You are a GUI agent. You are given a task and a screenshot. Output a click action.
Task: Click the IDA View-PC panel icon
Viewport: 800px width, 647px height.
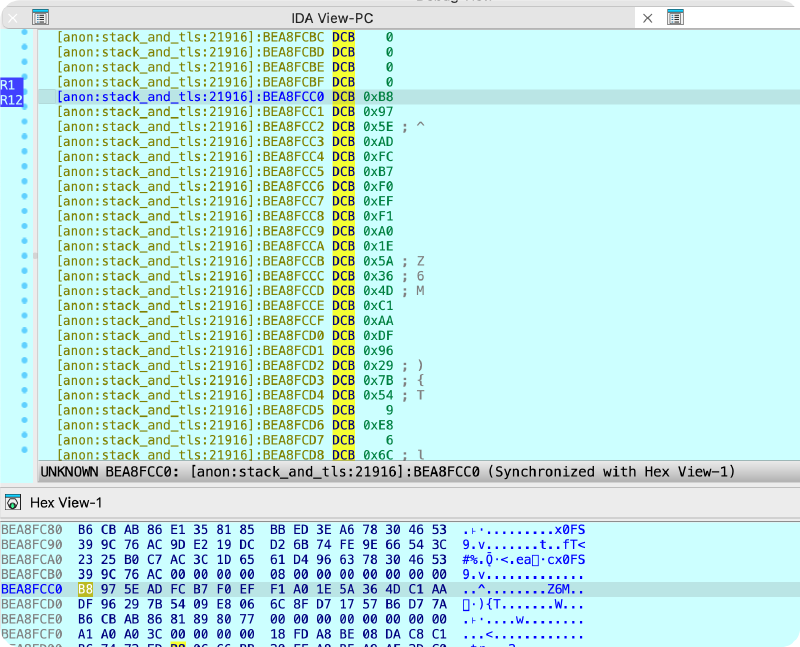39,18
